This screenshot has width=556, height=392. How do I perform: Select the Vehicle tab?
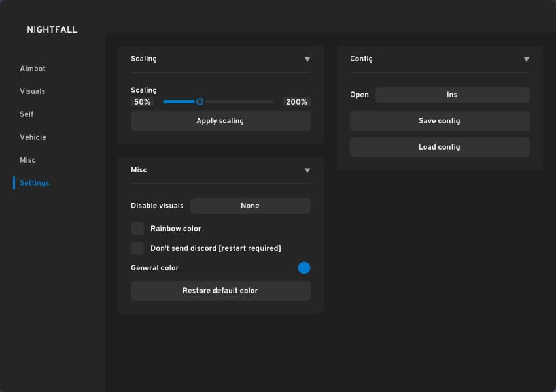[x=33, y=137]
